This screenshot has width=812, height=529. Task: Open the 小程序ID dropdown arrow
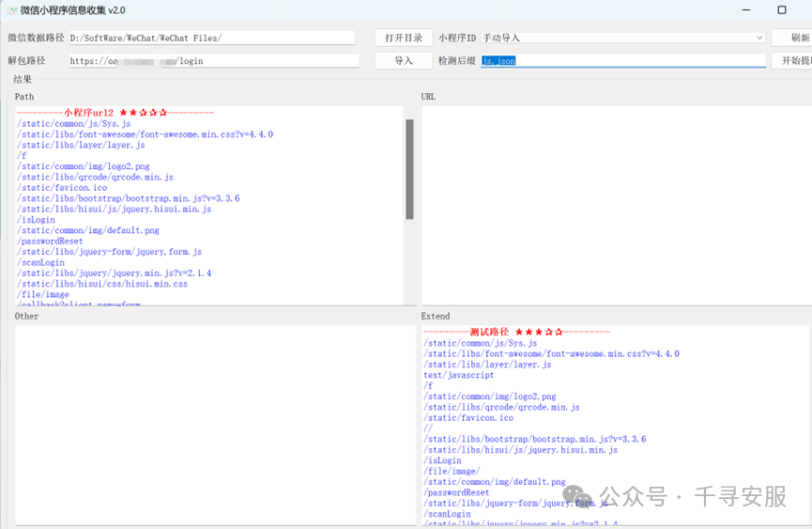click(758, 38)
